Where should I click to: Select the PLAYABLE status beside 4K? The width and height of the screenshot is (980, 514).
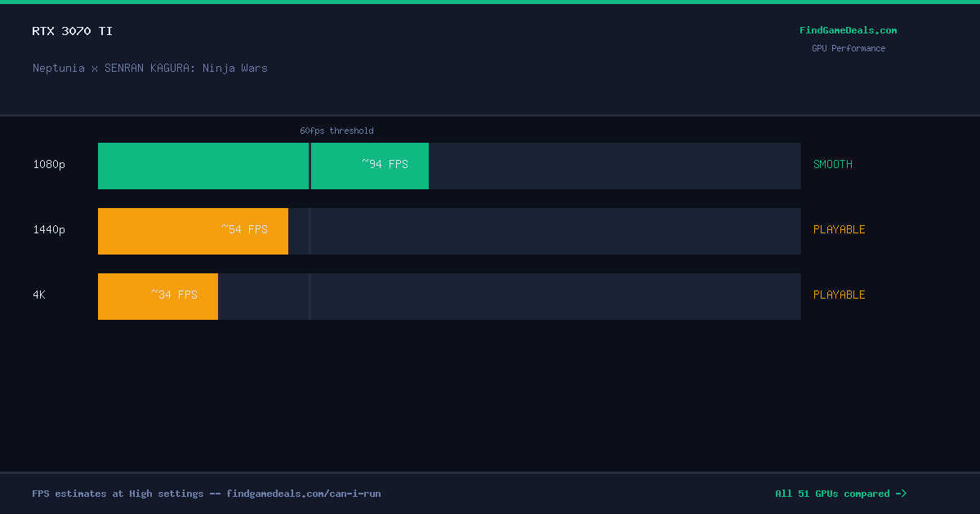[839, 295]
